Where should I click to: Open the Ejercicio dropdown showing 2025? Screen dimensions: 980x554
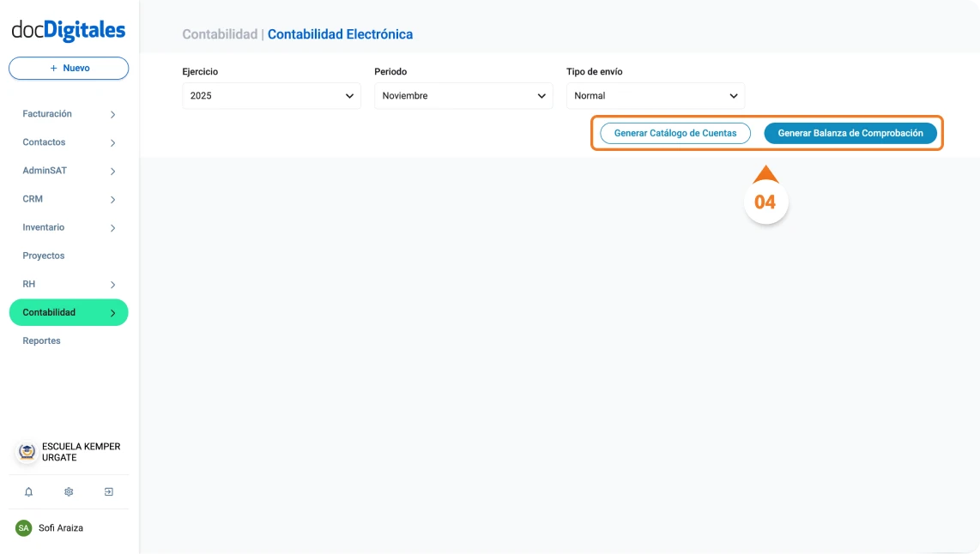coord(270,96)
